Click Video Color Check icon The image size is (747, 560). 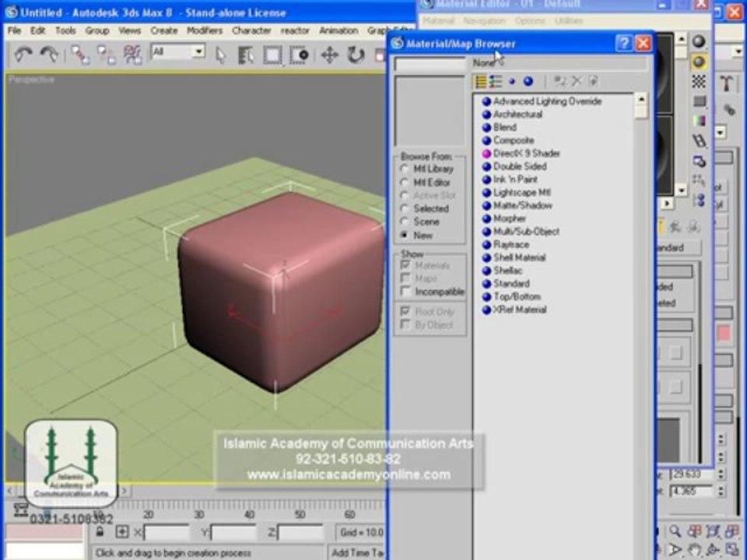click(699, 121)
